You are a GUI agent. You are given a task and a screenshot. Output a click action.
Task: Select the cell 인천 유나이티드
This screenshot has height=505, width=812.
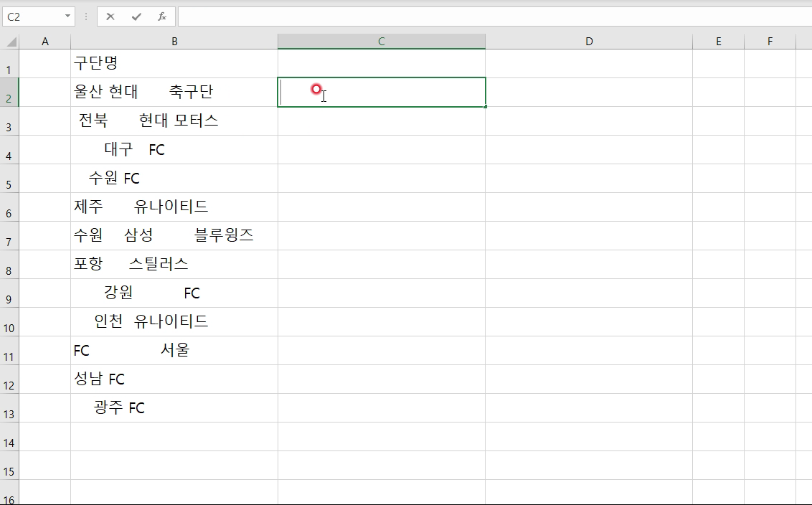174,322
